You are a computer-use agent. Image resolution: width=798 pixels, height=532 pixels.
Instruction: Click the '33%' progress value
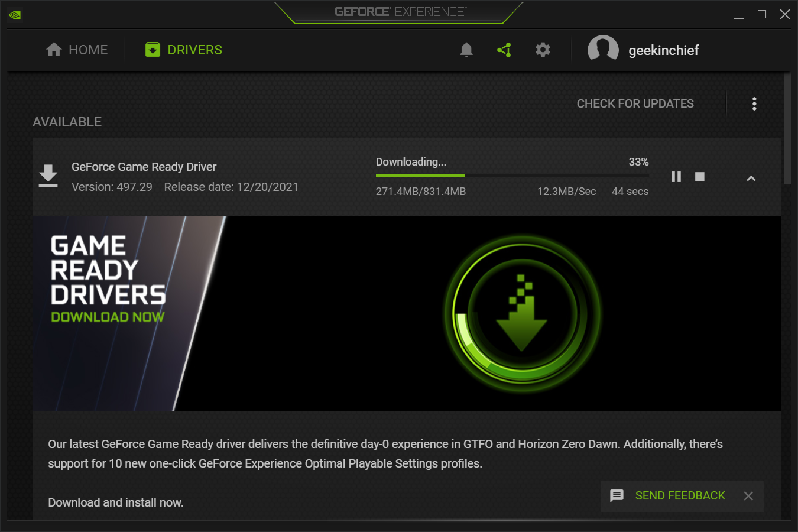click(x=638, y=162)
